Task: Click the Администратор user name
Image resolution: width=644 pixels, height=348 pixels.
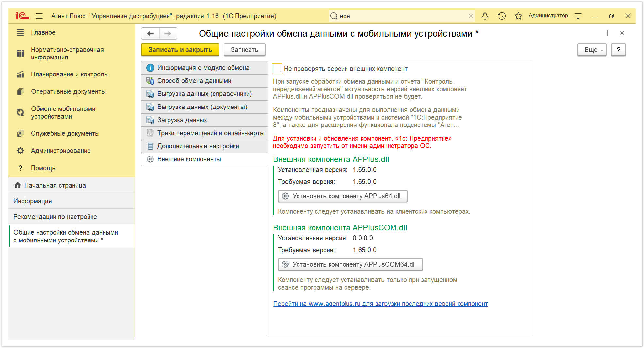Action: point(548,16)
